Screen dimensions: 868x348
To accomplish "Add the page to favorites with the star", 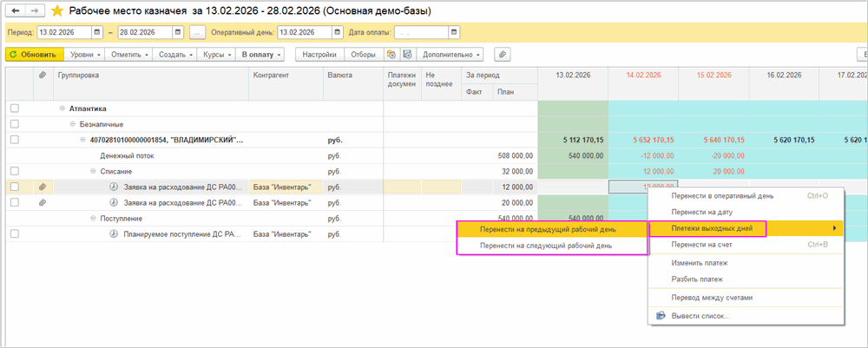I will click(x=57, y=11).
